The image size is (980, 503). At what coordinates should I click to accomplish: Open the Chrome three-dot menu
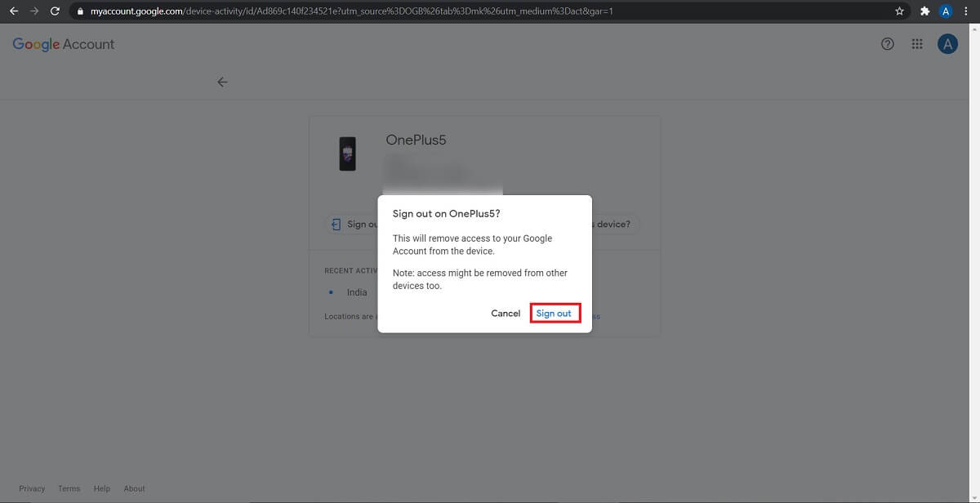pyautogui.click(x=968, y=11)
